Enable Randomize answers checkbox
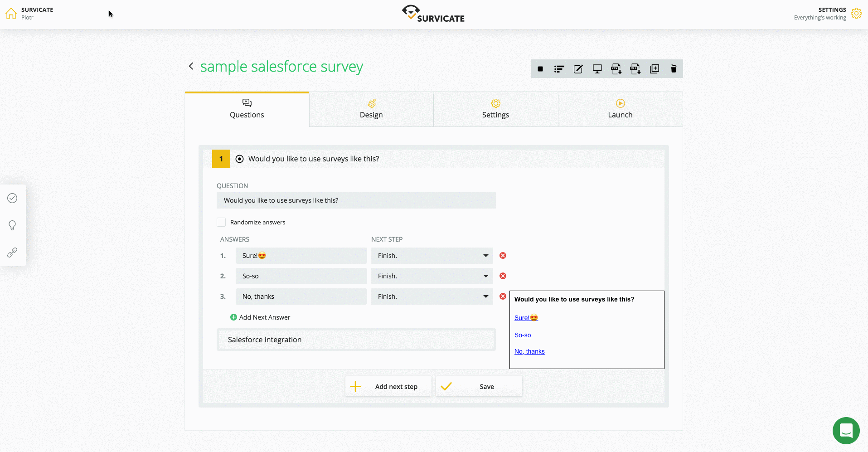 coord(221,222)
